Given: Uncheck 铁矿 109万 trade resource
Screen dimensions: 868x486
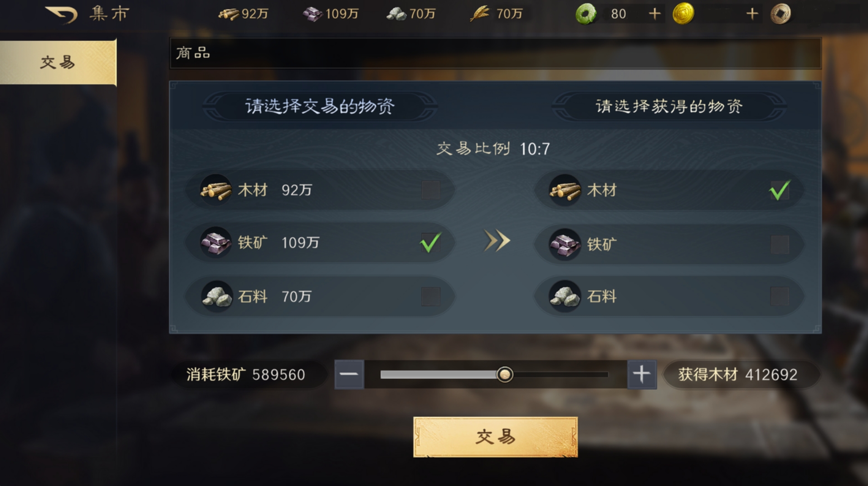Looking at the screenshot, I should [430, 243].
